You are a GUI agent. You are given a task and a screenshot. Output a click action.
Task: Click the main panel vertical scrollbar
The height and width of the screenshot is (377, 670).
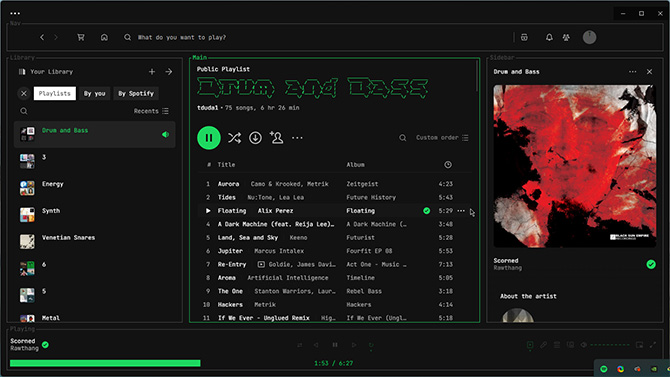(477, 76)
